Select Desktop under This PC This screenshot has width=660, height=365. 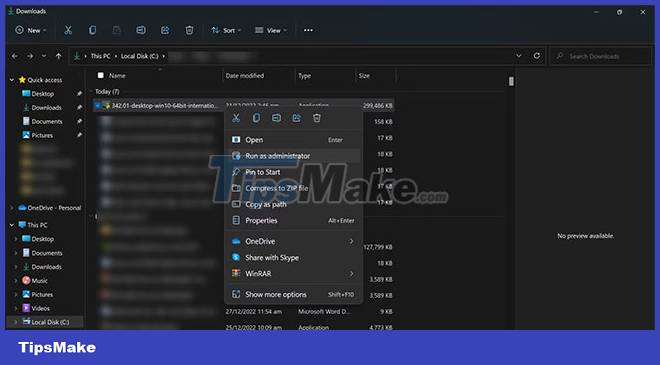[43, 239]
